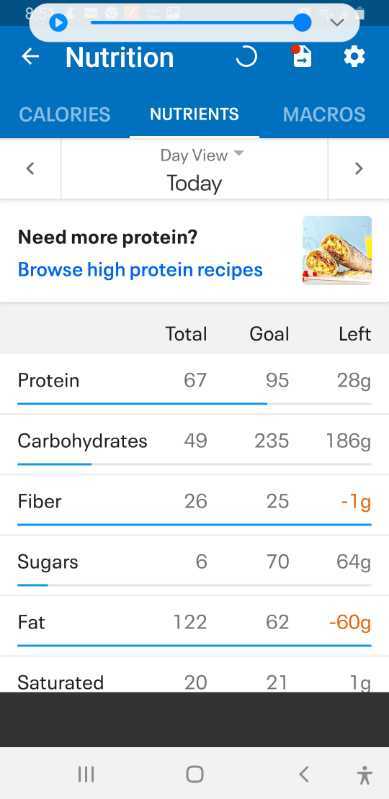
Task: Tap Android recent apps button
Action: click(x=86, y=775)
